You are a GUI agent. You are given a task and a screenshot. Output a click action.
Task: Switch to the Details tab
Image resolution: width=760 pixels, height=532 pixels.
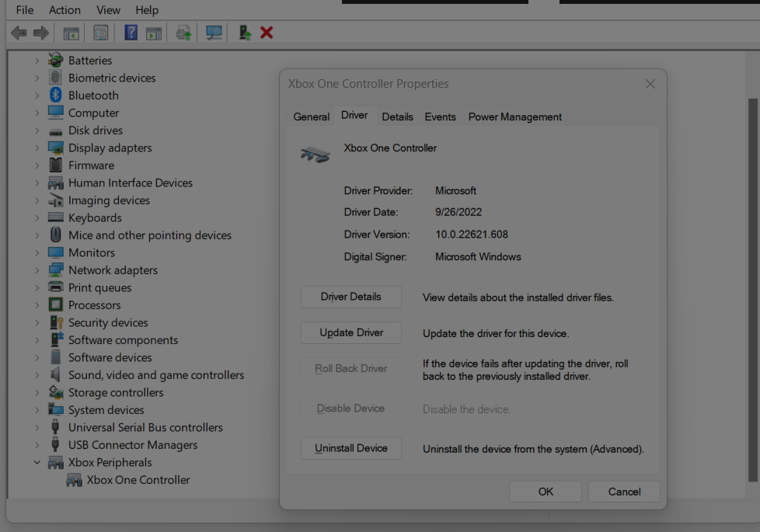coord(397,116)
